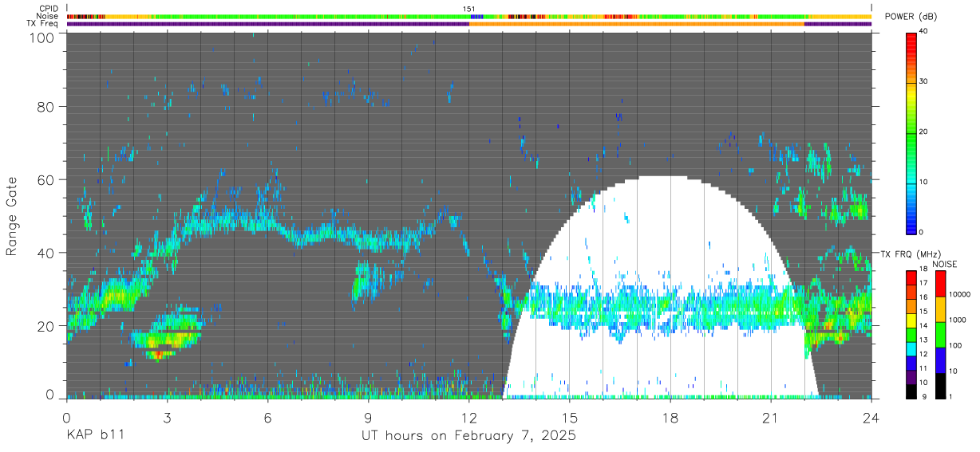The image size is (980, 452).
Task: Click the Range Gate axis title
Action: pos(12,217)
